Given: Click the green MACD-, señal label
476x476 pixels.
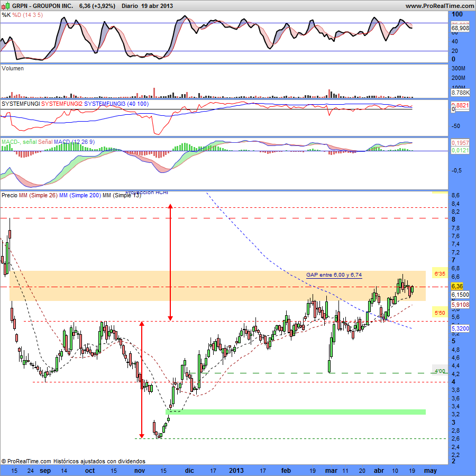Looking at the screenshot, I should coord(19,142).
